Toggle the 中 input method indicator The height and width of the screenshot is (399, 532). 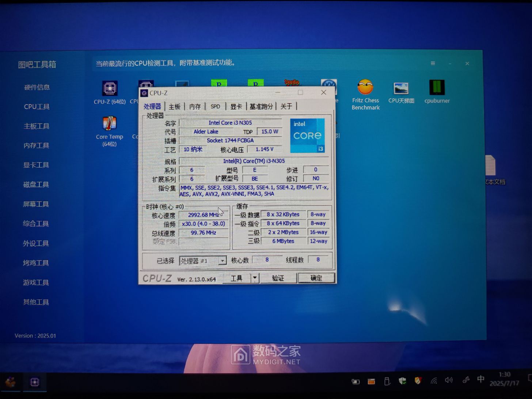(x=481, y=379)
